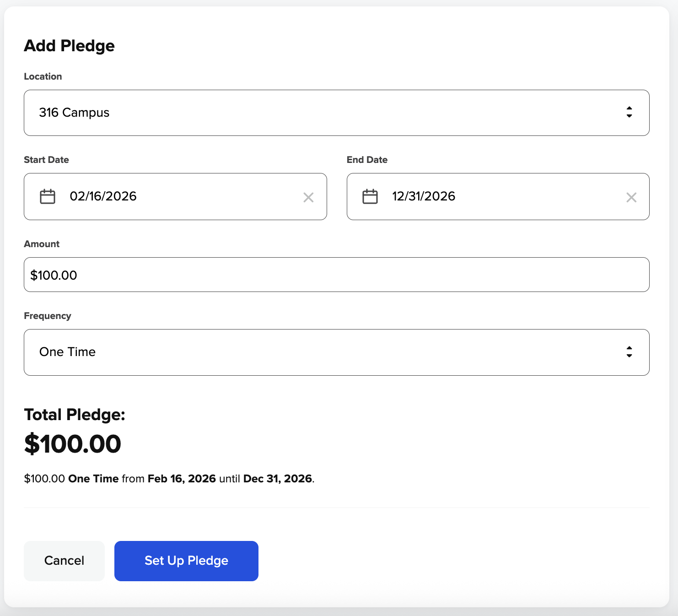The width and height of the screenshot is (678, 616).
Task: Click the Start Date label
Action: coord(46,160)
